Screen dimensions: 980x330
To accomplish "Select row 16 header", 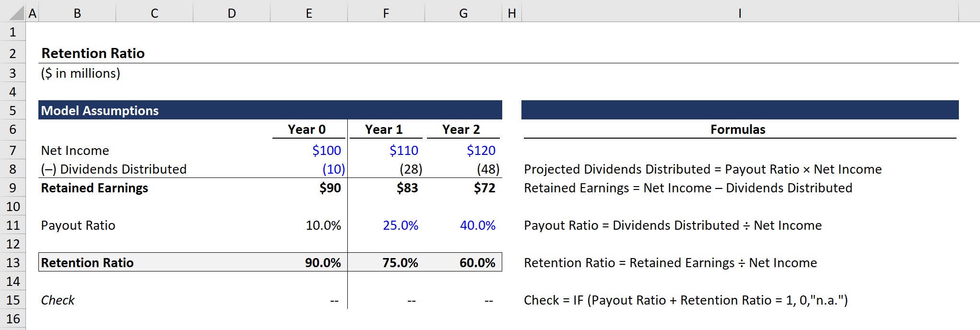I will tap(13, 318).
